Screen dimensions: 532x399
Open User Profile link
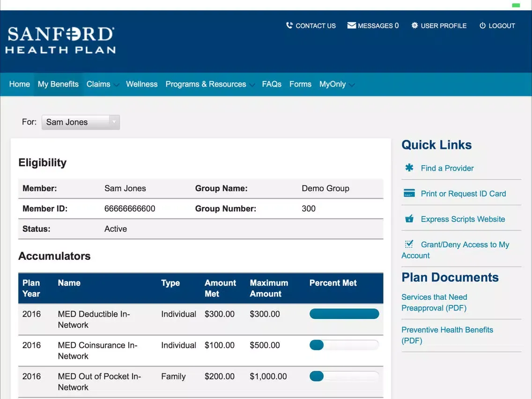[443, 26]
